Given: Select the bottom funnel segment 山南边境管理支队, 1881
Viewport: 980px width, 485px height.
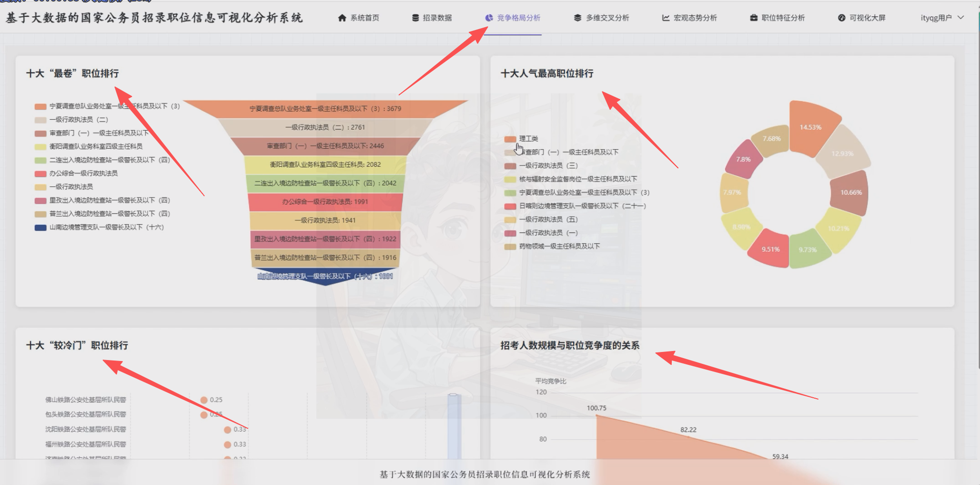Looking at the screenshot, I should point(325,276).
